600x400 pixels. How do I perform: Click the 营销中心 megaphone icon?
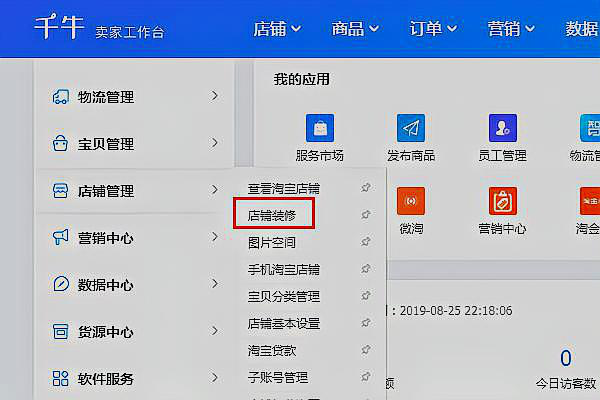[x=60, y=237]
